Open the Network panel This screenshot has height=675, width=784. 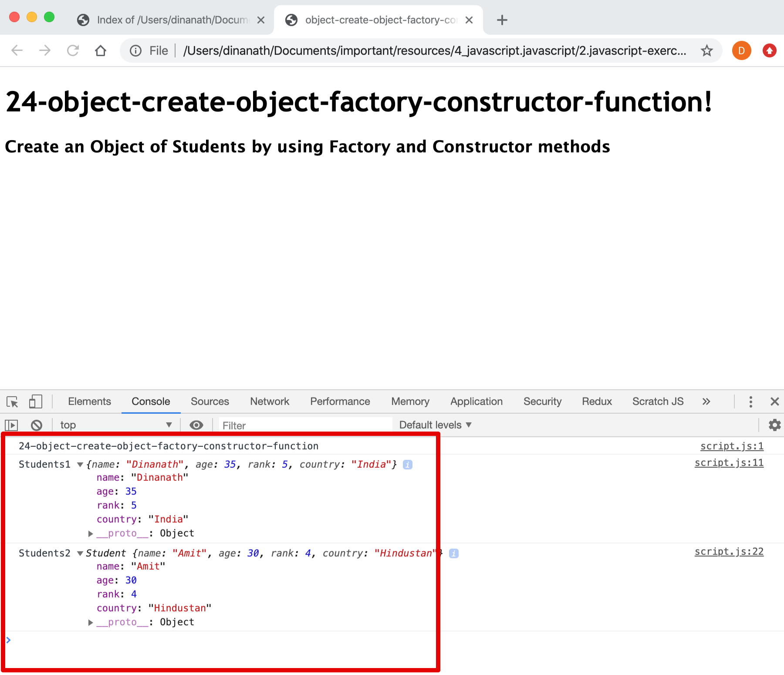coord(270,402)
